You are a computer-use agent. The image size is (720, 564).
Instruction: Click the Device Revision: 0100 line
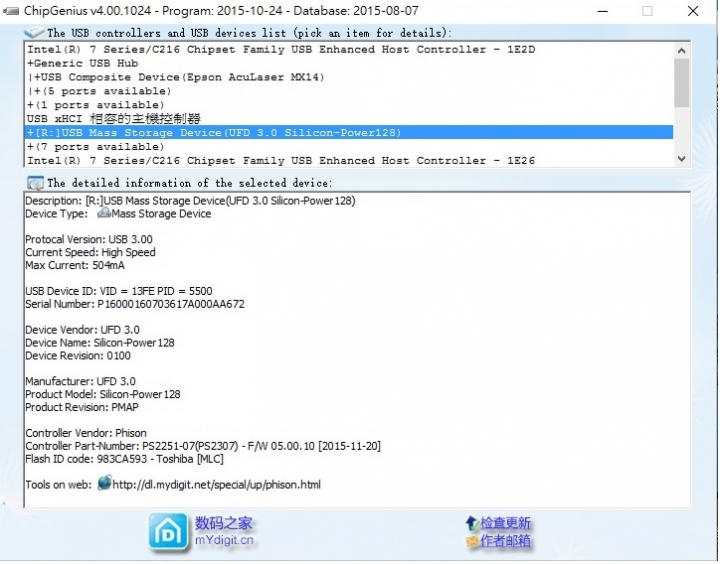pyautogui.click(x=78, y=355)
